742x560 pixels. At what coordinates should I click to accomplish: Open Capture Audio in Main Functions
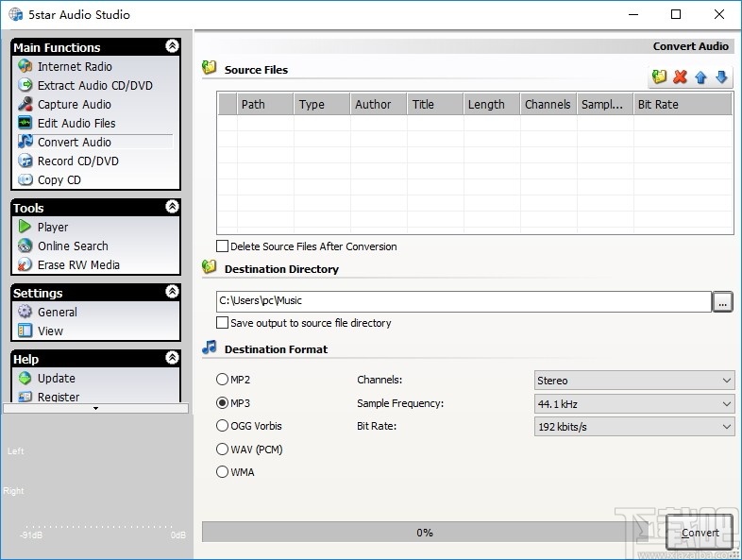coord(74,105)
